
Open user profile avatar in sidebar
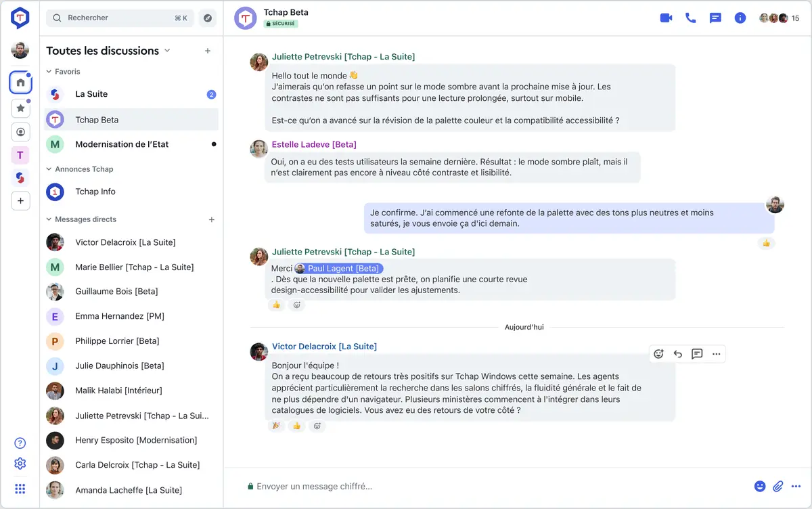pyautogui.click(x=20, y=50)
